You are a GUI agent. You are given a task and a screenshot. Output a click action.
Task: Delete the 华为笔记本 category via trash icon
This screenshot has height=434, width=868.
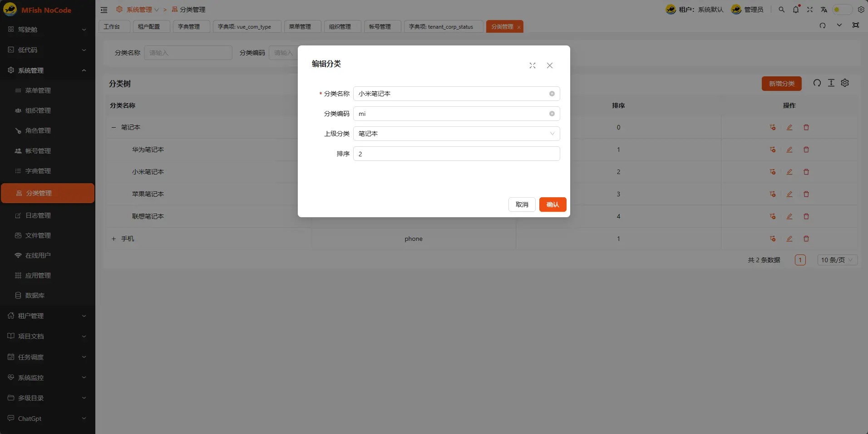[806, 150]
